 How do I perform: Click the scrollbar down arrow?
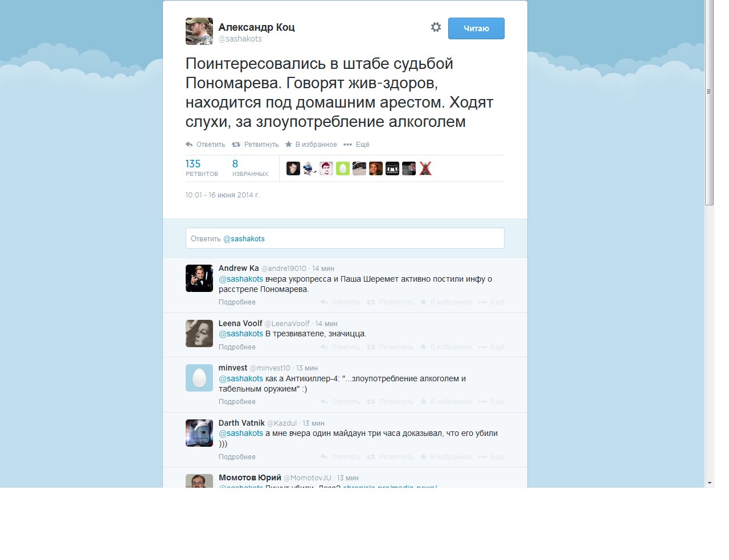pos(710,483)
